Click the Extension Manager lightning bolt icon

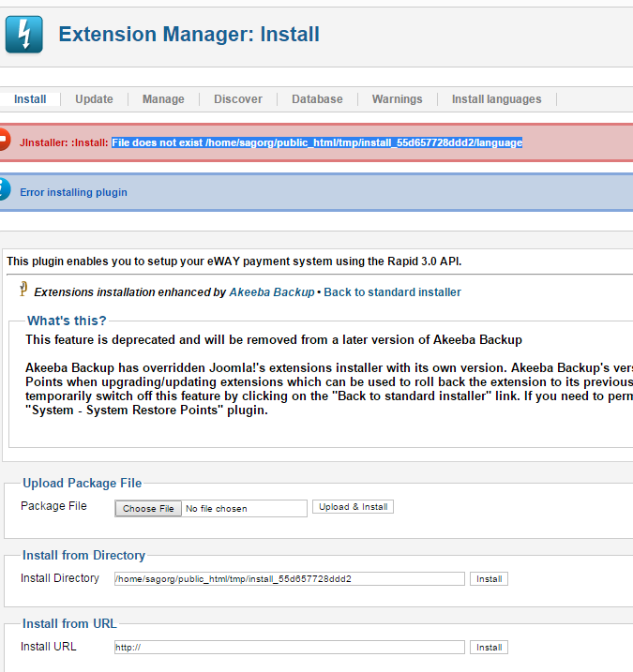tap(23, 35)
